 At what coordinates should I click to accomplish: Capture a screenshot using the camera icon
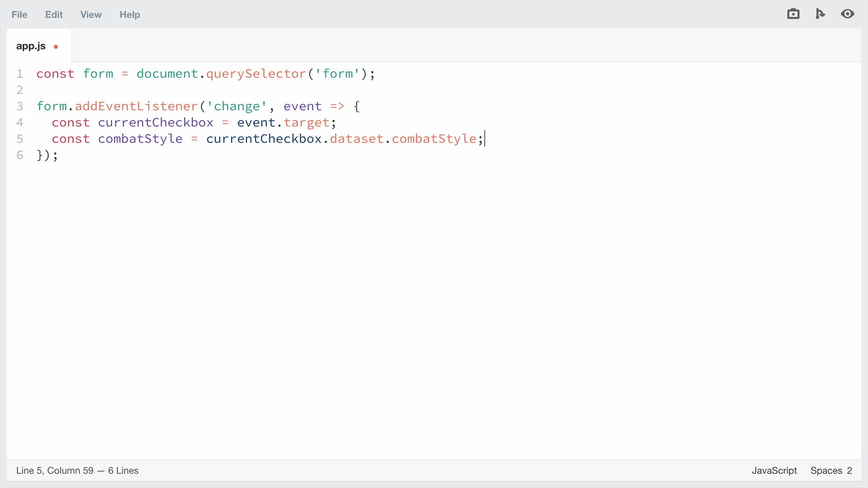(793, 14)
